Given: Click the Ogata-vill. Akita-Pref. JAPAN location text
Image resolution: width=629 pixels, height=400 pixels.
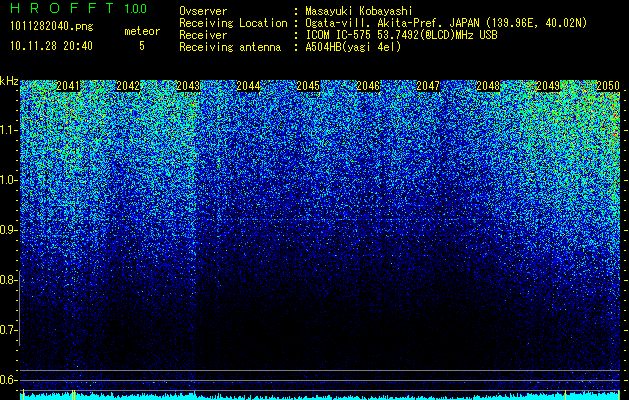Looking at the screenshot, I should [x=446, y=23].
